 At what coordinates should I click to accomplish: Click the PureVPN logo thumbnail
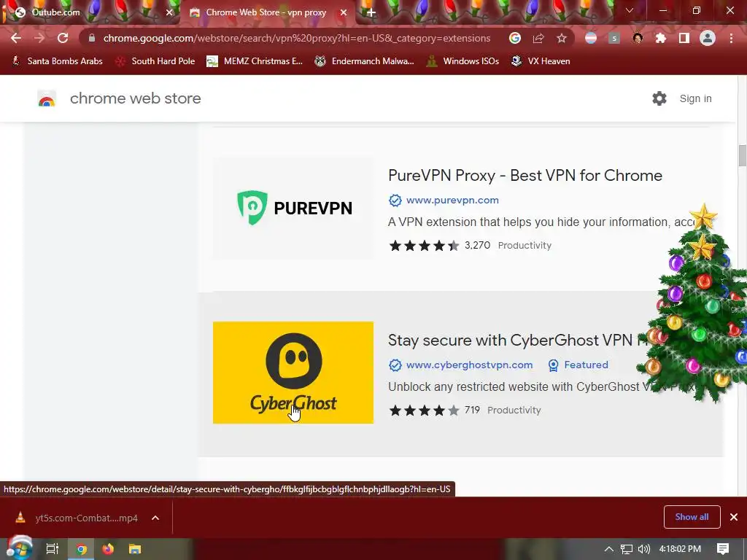coord(293,208)
